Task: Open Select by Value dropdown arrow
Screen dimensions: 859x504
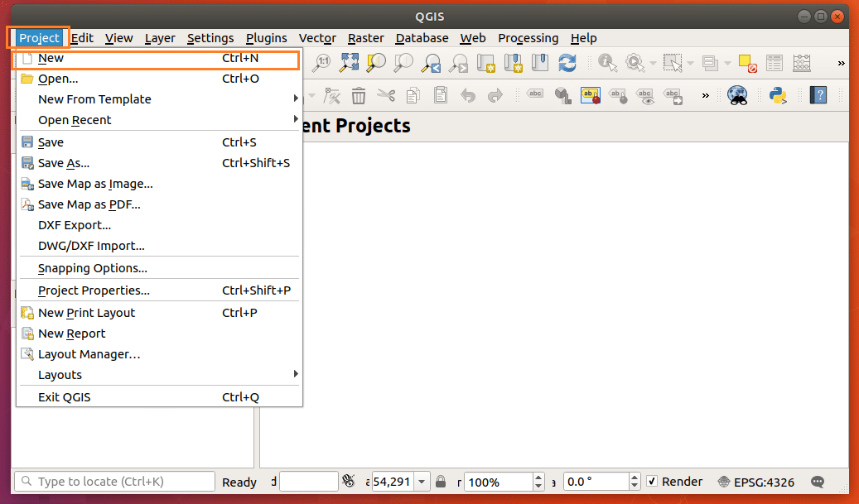Action: click(727, 64)
